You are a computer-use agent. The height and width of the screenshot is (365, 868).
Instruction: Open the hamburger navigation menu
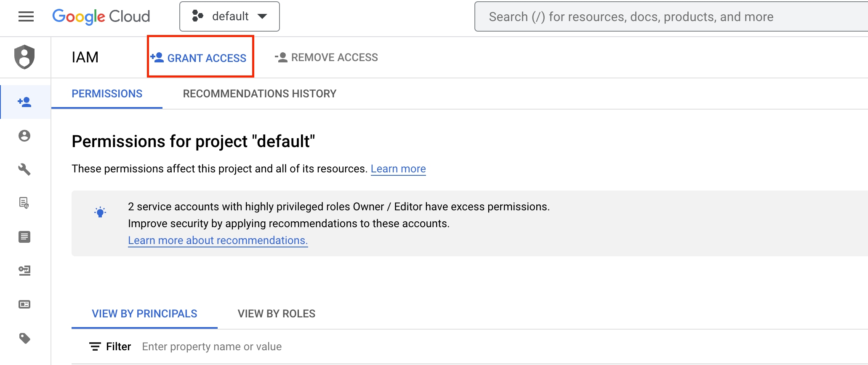(26, 17)
